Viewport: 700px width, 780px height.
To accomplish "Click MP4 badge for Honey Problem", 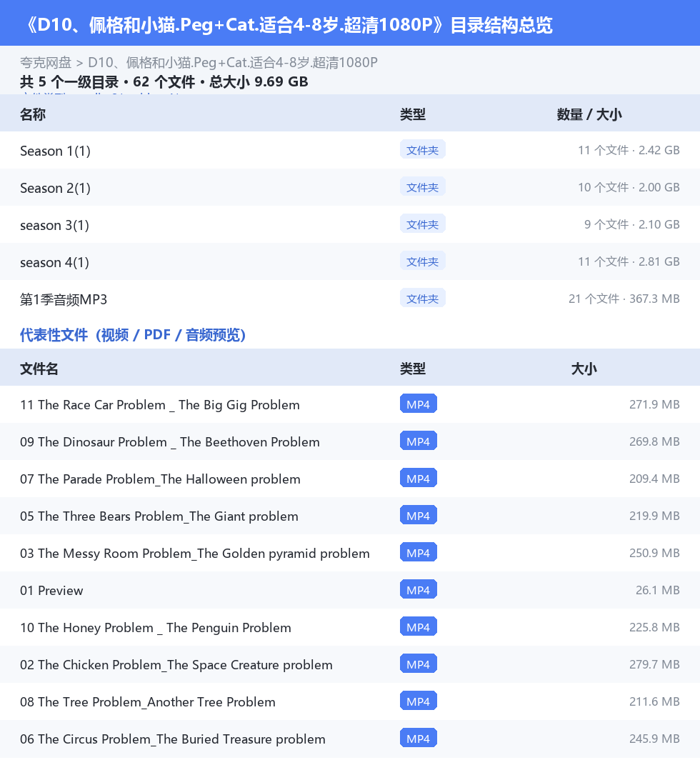I will 419,627.
